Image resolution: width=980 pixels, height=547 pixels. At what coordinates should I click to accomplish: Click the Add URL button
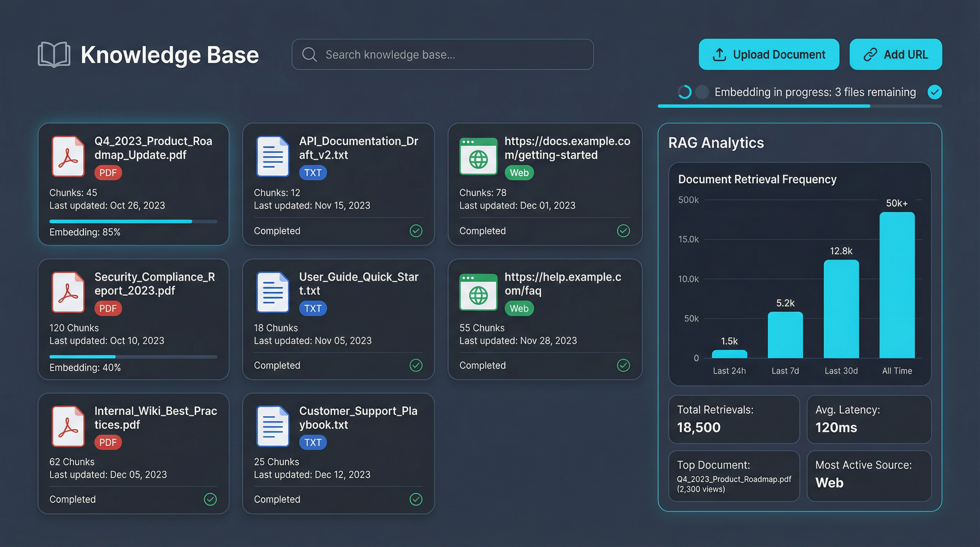pyautogui.click(x=896, y=54)
